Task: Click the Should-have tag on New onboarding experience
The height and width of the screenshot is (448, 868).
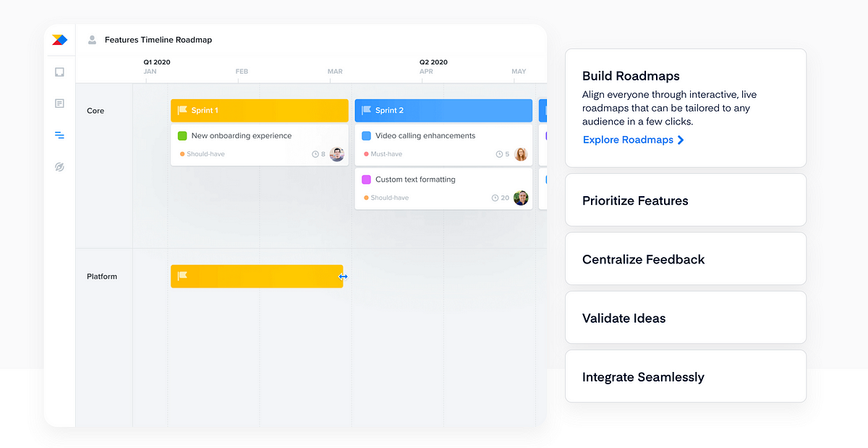Action: (x=203, y=154)
